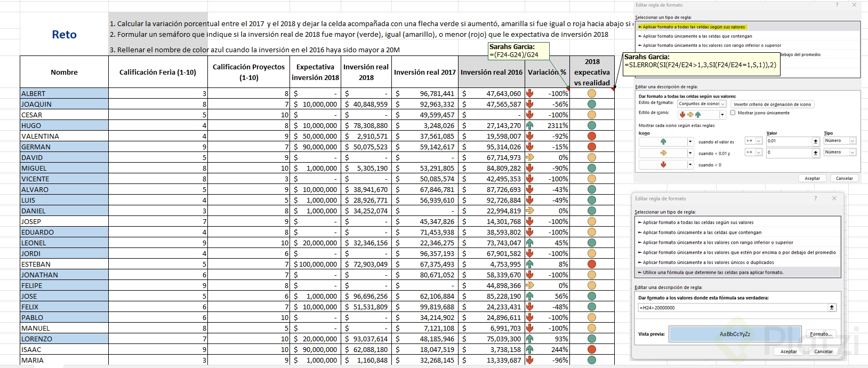The height and width of the screenshot is (368, 868).
Task: Click 'Invertir criterio de ordenación de icono' button
Action: tap(772, 105)
